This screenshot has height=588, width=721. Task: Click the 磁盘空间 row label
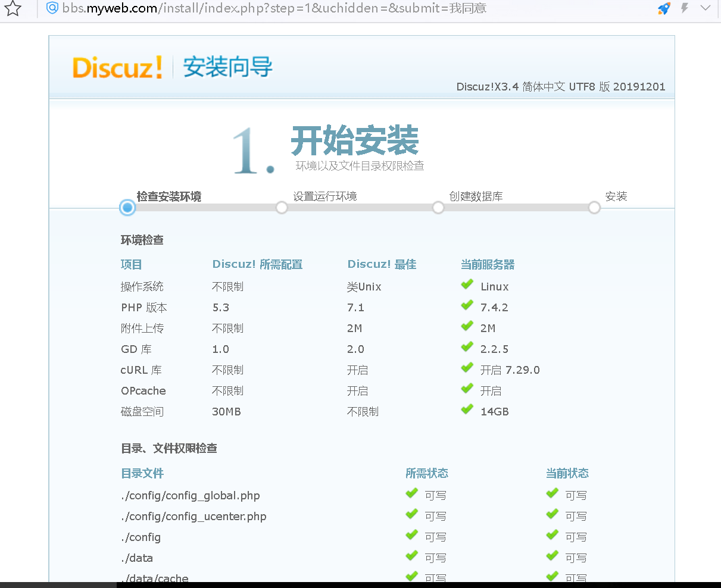(142, 412)
